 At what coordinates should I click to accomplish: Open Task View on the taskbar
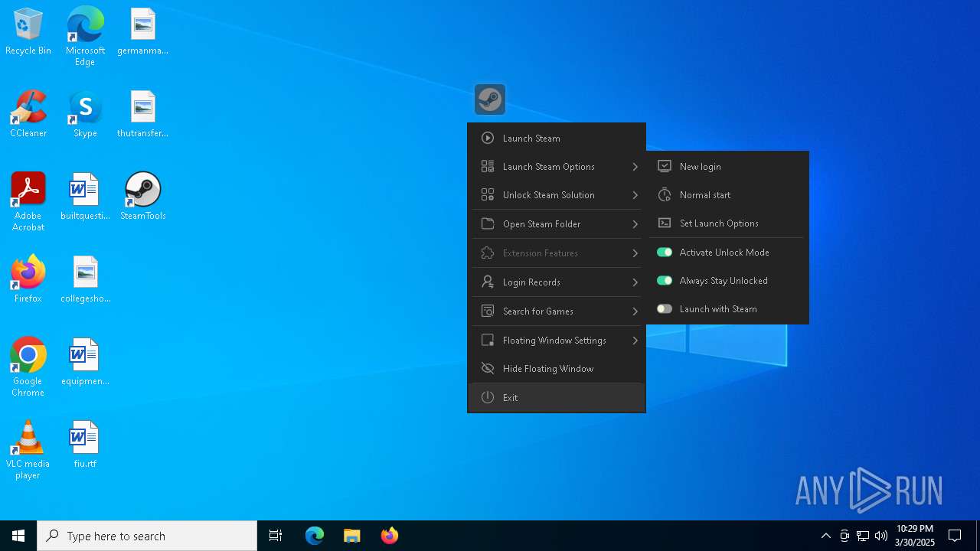pyautogui.click(x=276, y=536)
